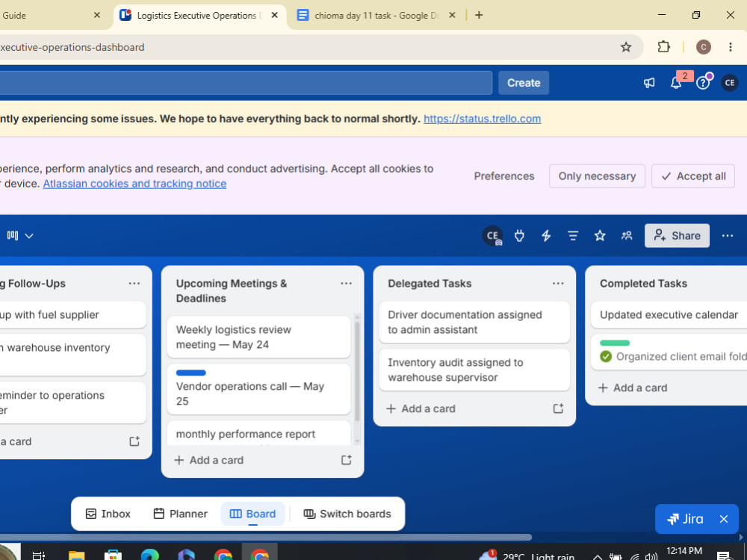Click the Create button

524,83
